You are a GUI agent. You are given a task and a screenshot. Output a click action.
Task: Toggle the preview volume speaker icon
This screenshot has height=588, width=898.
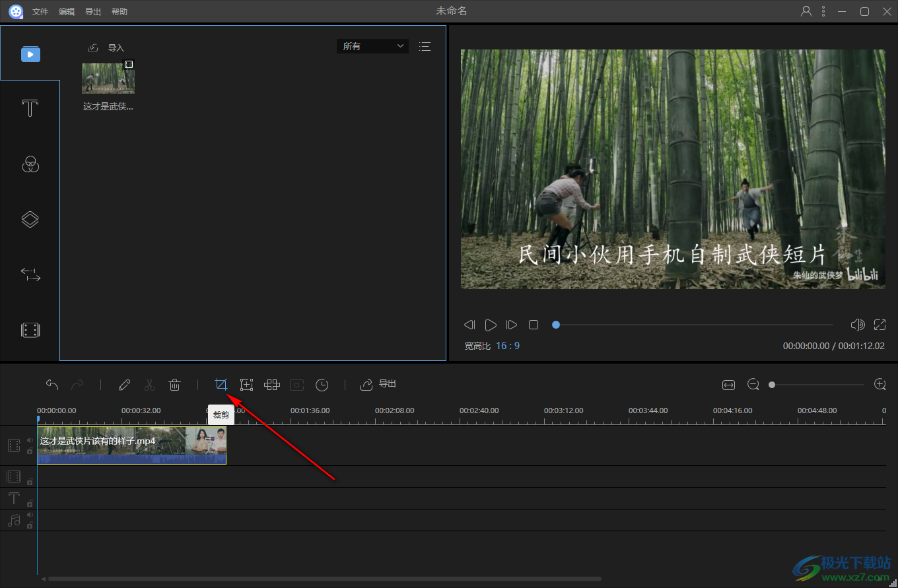[x=858, y=325]
